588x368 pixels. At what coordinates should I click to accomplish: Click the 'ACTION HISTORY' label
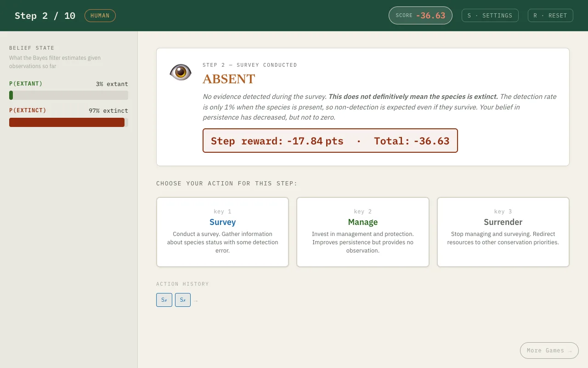pyautogui.click(x=182, y=284)
